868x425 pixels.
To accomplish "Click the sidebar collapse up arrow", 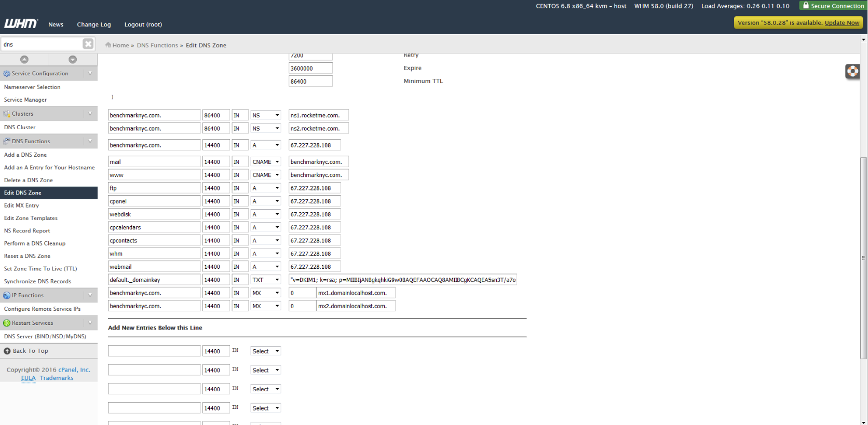I will [x=24, y=60].
